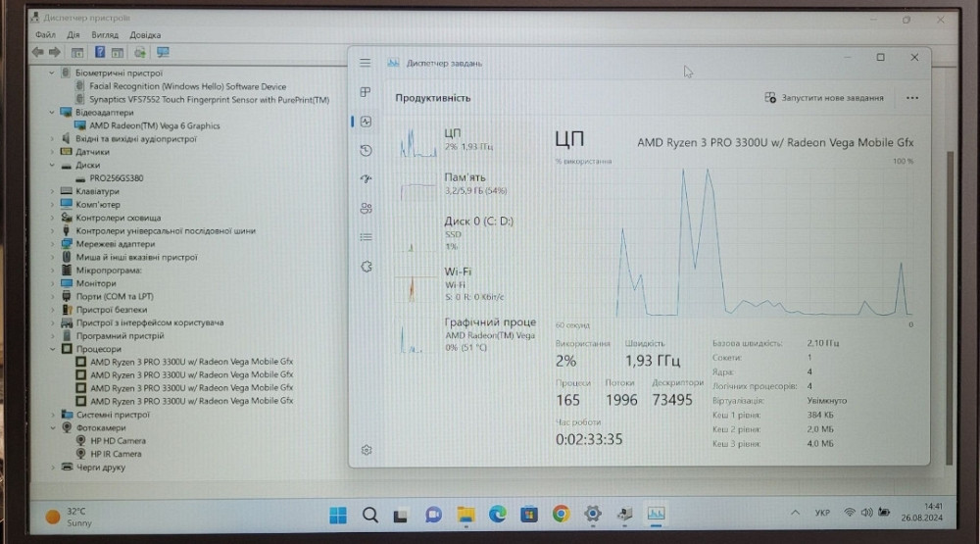Select the Комп'ютер category
The height and width of the screenshot is (544, 980).
point(97,205)
